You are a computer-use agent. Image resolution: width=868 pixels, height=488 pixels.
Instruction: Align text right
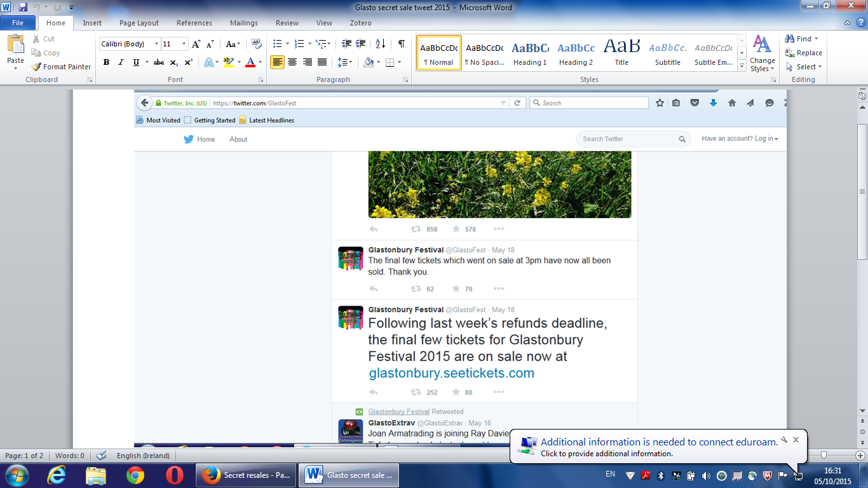tap(308, 62)
